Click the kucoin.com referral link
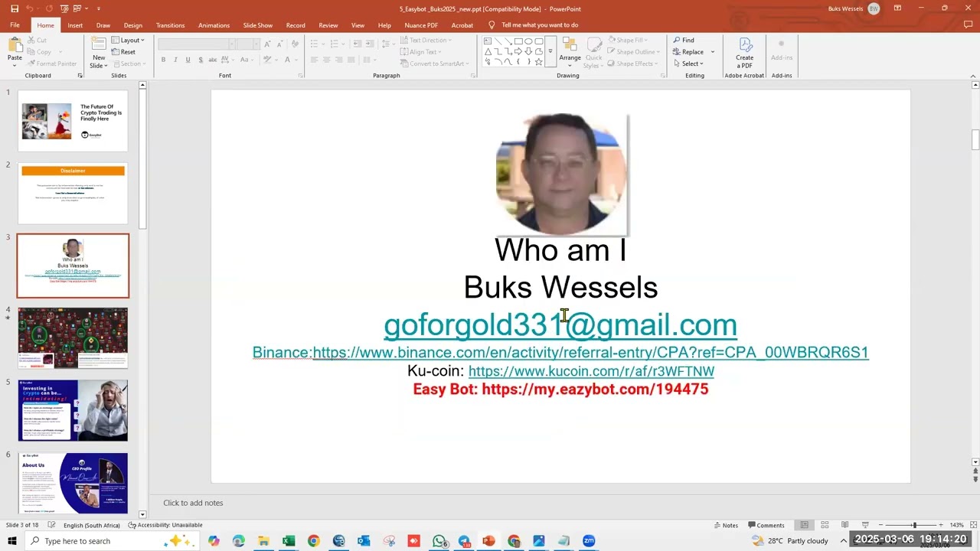980x551 pixels. point(591,371)
